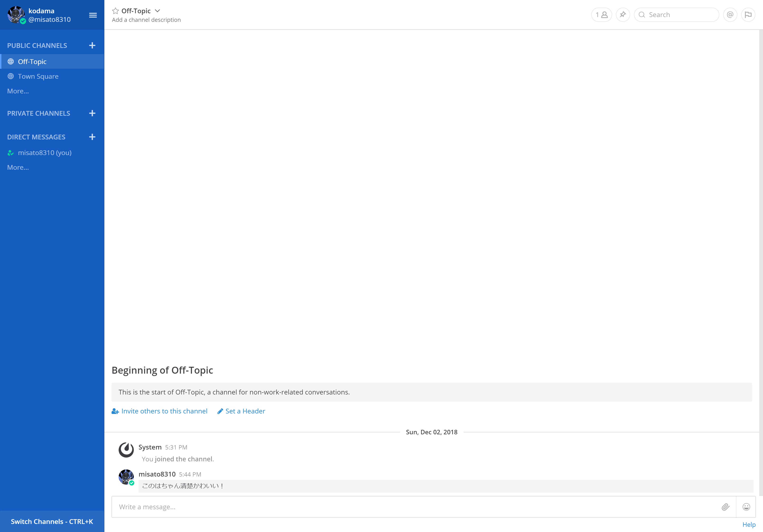Show recent mentions icon
The width and height of the screenshot is (763, 532).
[x=730, y=15]
